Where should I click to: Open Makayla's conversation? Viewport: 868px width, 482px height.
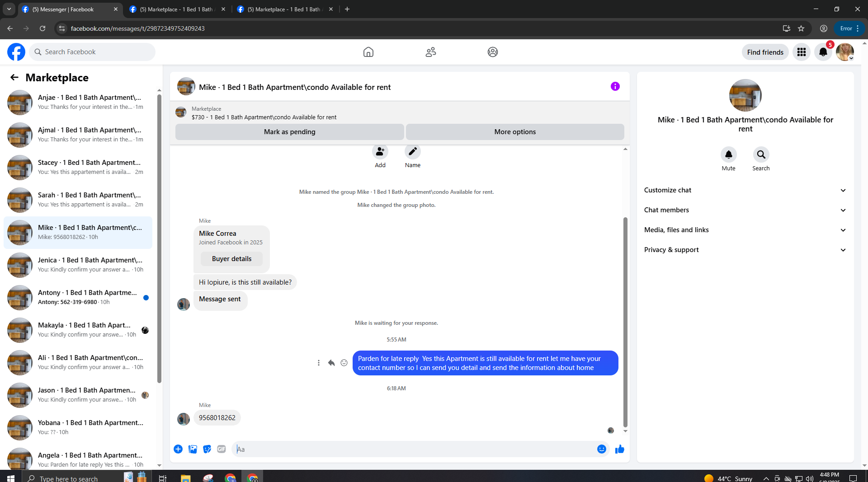coord(78,330)
